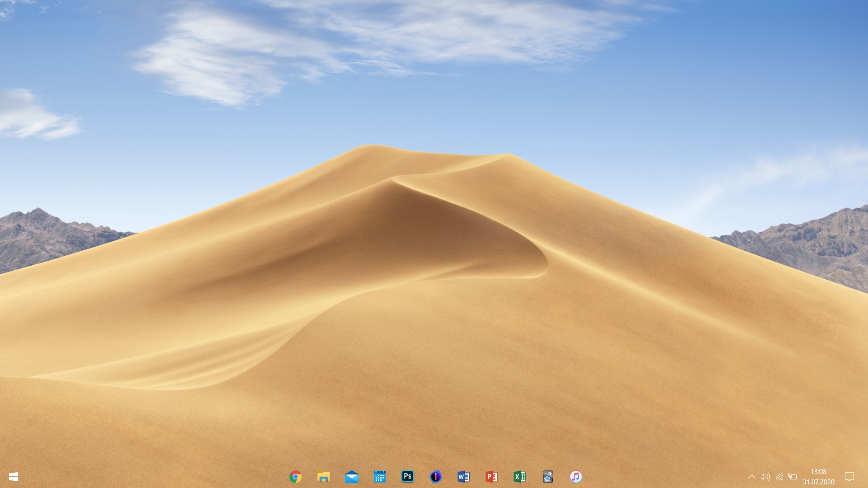Screen dimensions: 868x488
Task: Open the Calendar app
Action: point(379,477)
